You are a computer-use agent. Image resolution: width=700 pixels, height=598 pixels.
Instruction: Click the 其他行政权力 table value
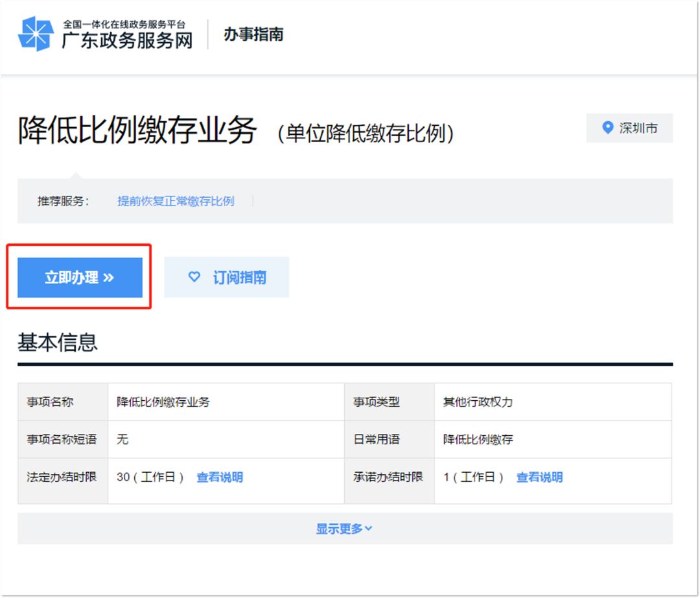tap(478, 402)
